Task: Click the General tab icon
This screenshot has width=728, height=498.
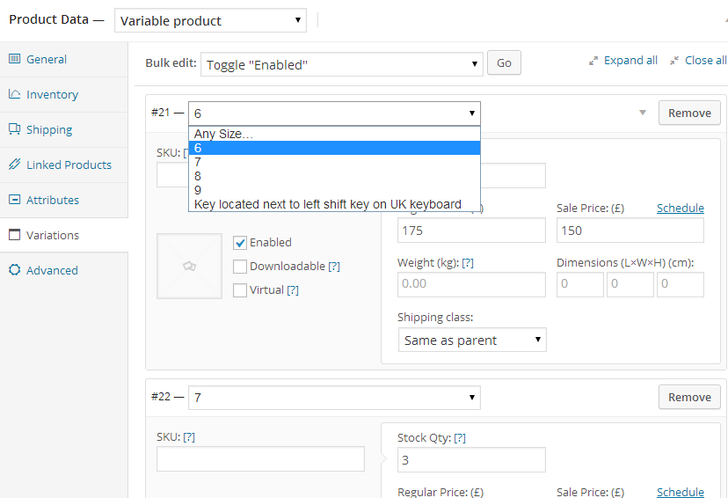Action: coord(14,58)
